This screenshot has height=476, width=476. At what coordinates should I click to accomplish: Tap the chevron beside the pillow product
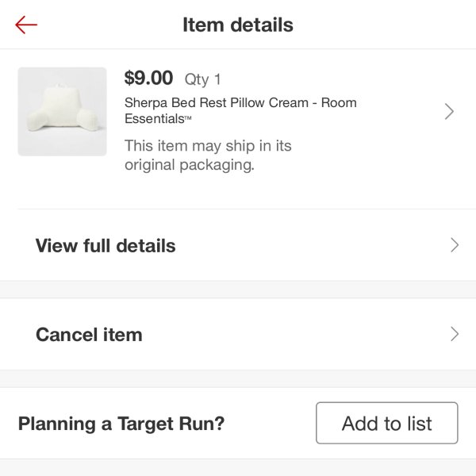(449, 111)
